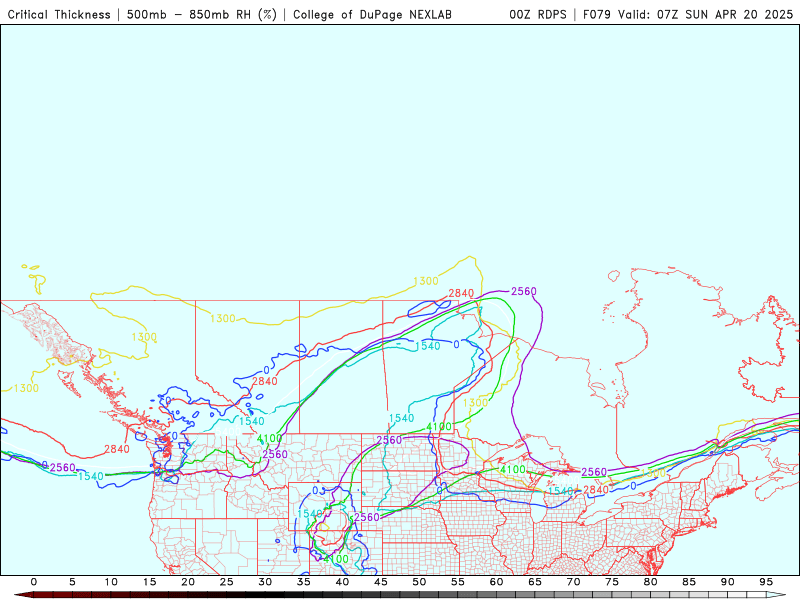
Task: Click color bar tick label "95"
Action: (x=766, y=582)
